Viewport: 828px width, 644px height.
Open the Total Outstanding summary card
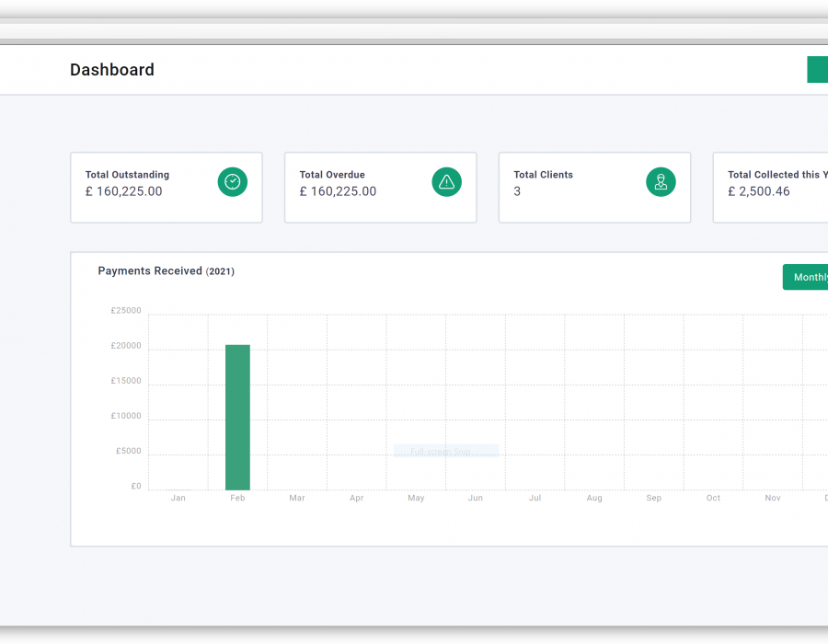167,188
